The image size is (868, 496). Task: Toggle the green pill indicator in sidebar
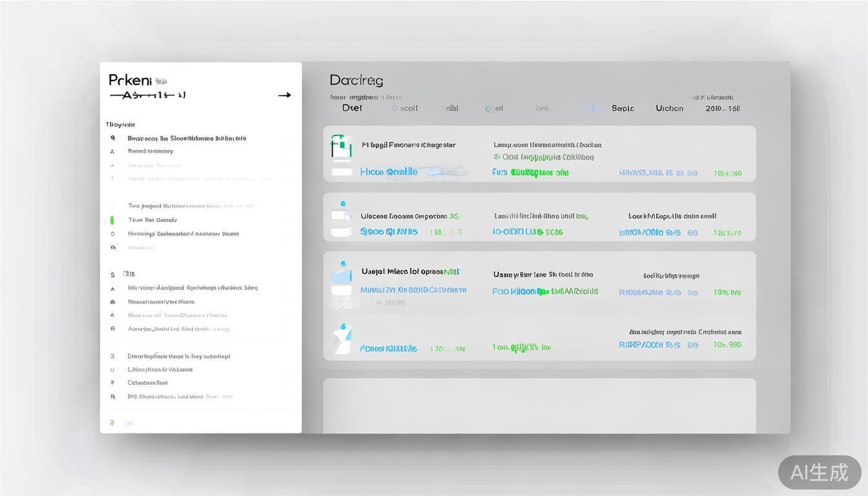(112, 220)
